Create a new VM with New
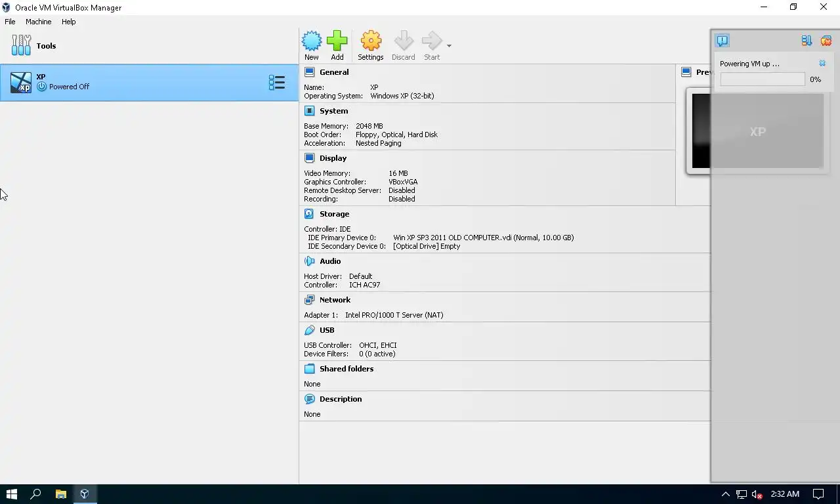Image resolution: width=840 pixels, height=504 pixels. pos(312,45)
